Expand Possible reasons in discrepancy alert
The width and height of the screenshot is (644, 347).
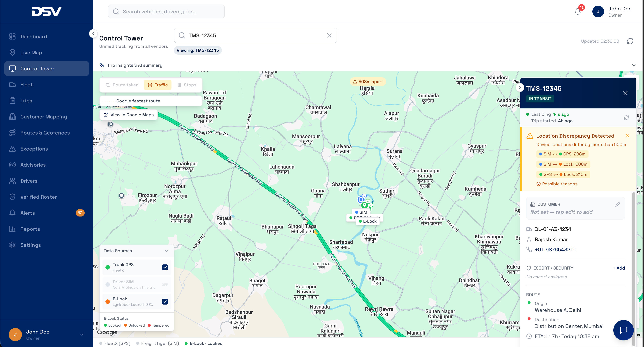[x=557, y=184]
